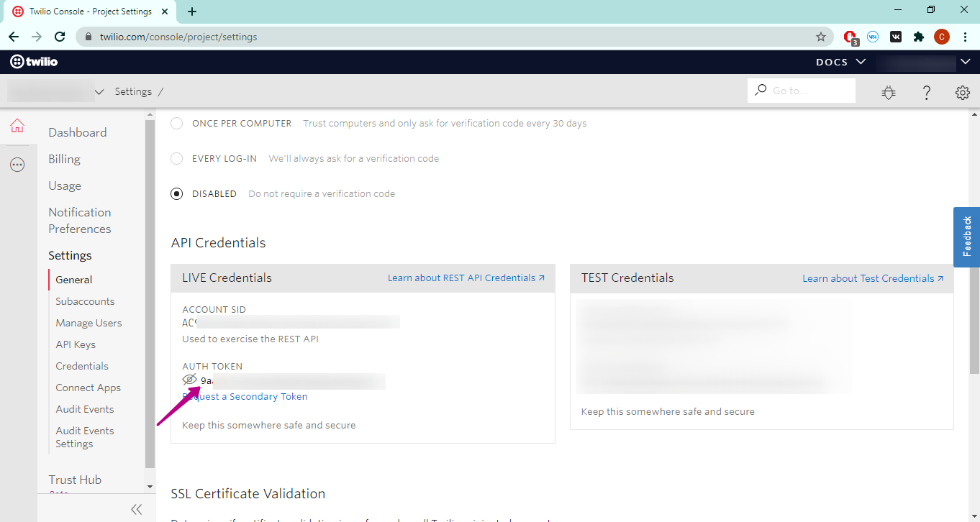This screenshot has height=522, width=980.
Task: Select Settings in sidebar
Action: [70, 255]
